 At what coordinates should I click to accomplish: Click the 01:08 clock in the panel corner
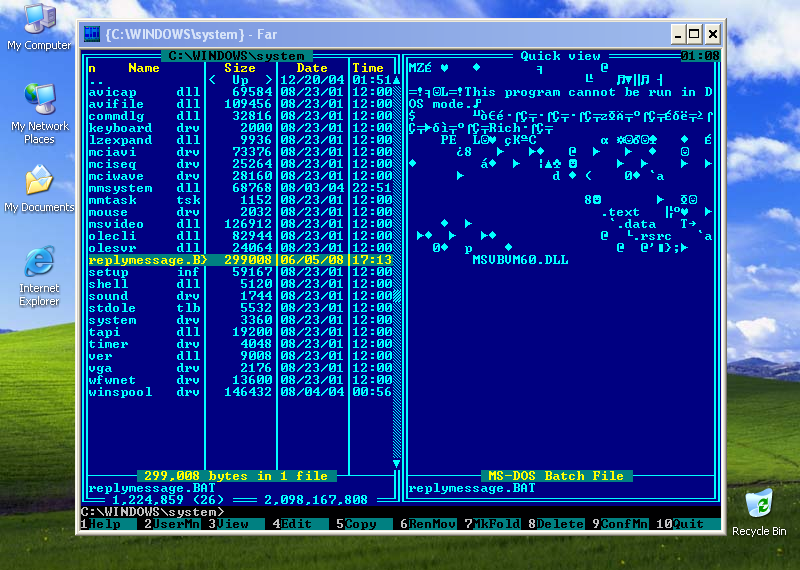(700, 56)
